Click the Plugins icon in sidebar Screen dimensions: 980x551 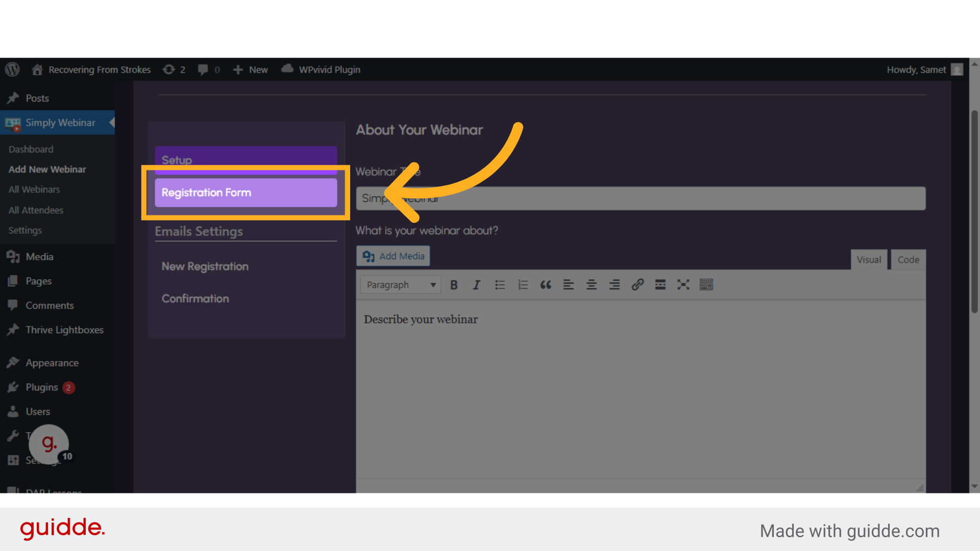[13, 387]
